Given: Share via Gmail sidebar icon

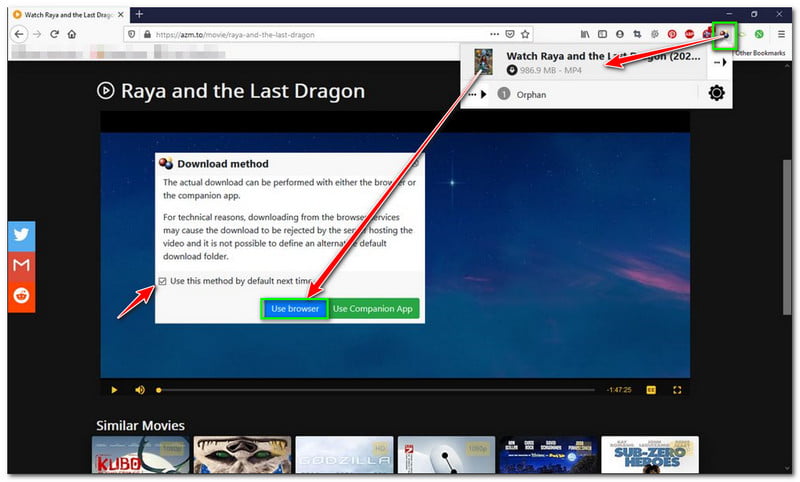Looking at the screenshot, I should coord(21,265).
